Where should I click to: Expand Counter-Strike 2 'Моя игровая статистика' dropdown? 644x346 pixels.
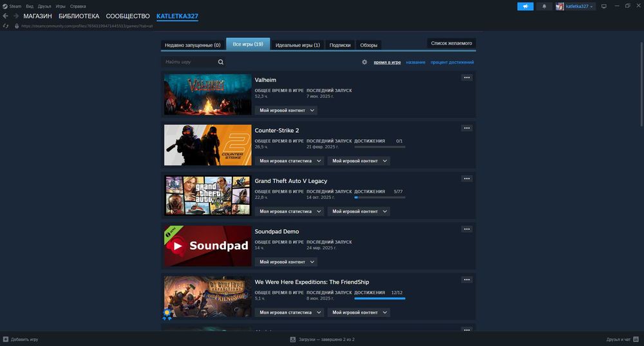click(289, 160)
